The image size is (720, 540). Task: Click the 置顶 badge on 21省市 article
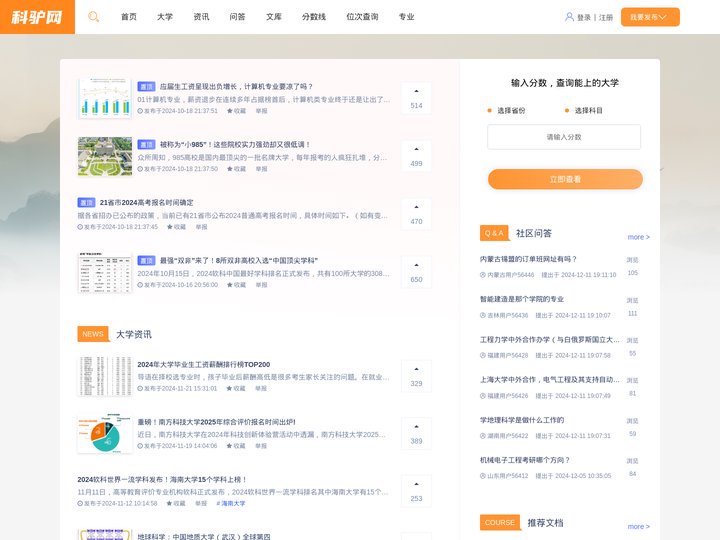[86, 202]
